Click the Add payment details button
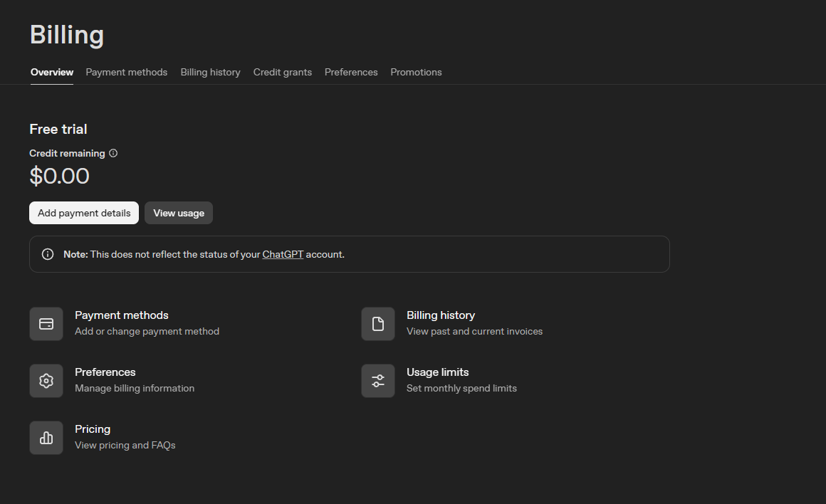 click(84, 213)
